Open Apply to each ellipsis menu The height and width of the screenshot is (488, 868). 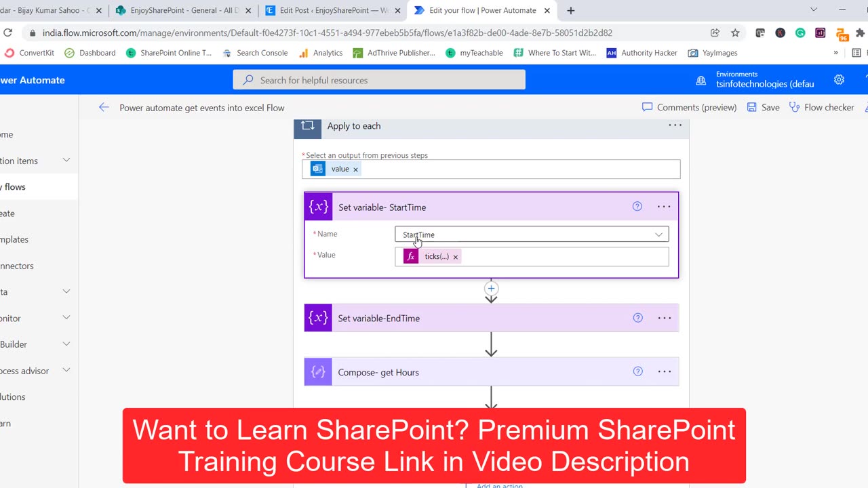[675, 125]
